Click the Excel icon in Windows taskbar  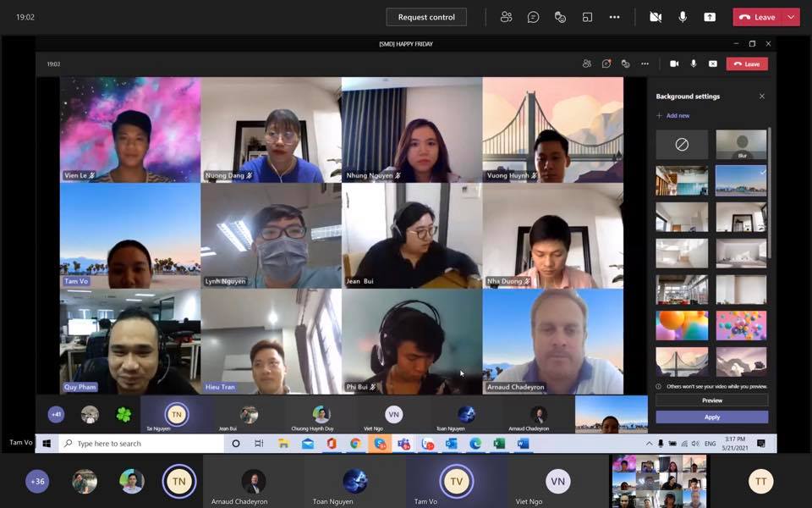coord(499,444)
